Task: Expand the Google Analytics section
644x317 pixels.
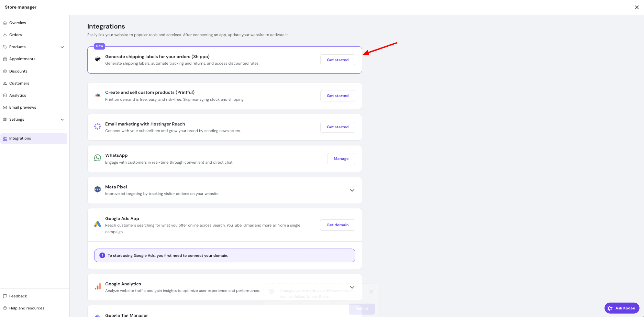Action: [x=352, y=287]
